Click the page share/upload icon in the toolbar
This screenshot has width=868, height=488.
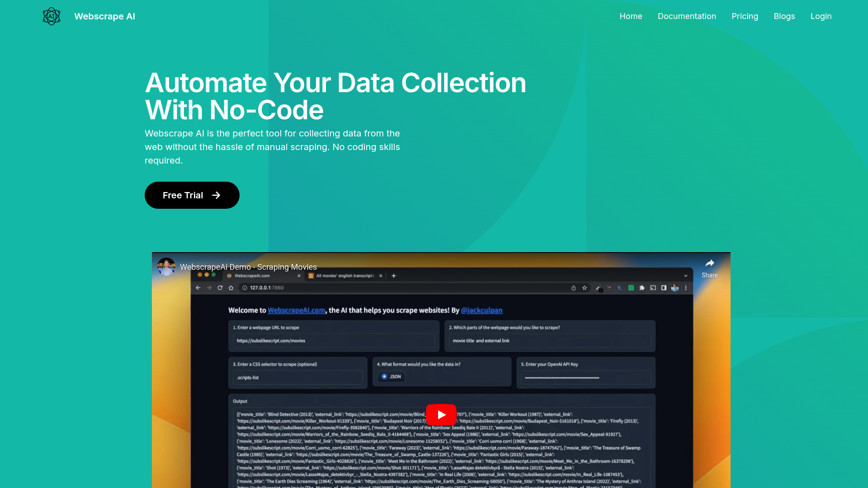coord(574,288)
